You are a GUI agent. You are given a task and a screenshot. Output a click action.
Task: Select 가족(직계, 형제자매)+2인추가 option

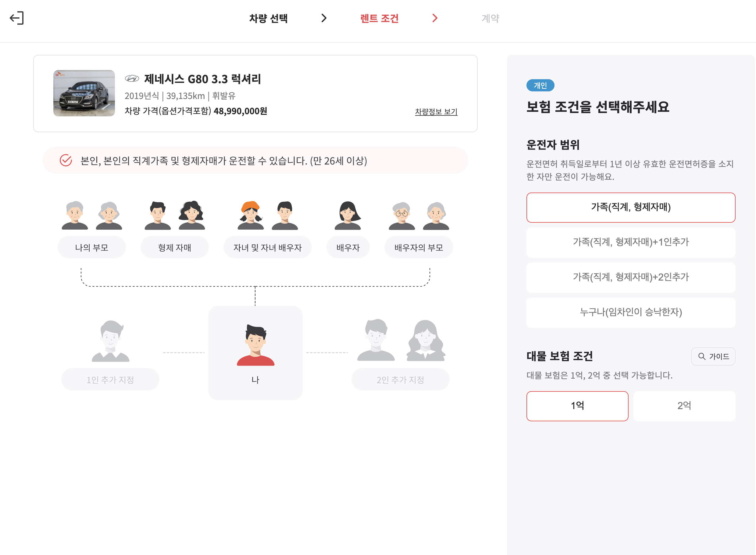pyautogui.click(x=631, y=277)
